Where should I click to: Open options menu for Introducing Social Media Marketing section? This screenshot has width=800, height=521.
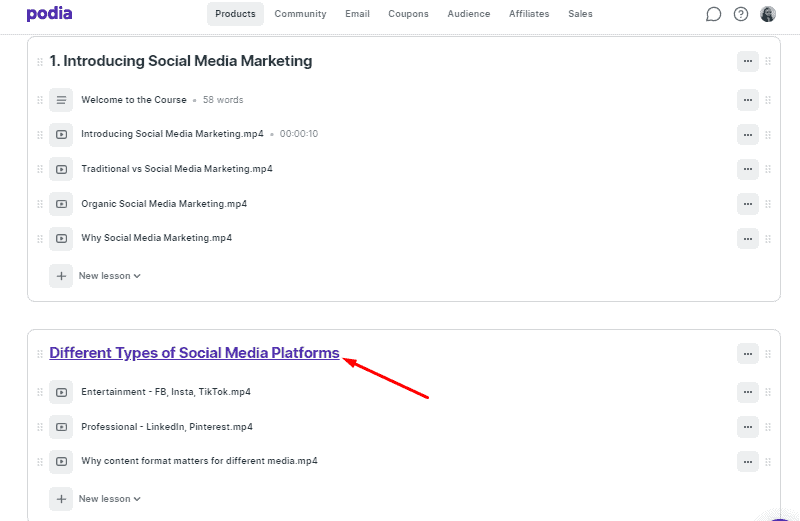pos(747,61)
